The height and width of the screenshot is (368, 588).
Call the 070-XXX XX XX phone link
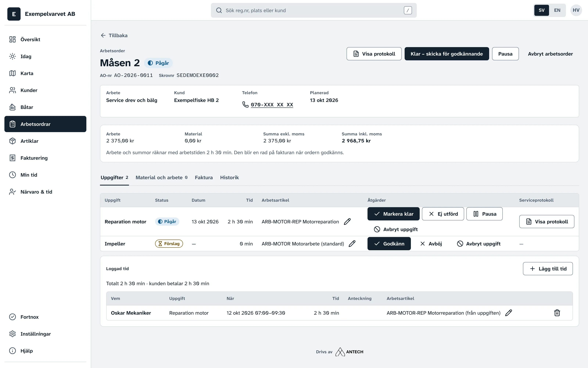(272, 105)
